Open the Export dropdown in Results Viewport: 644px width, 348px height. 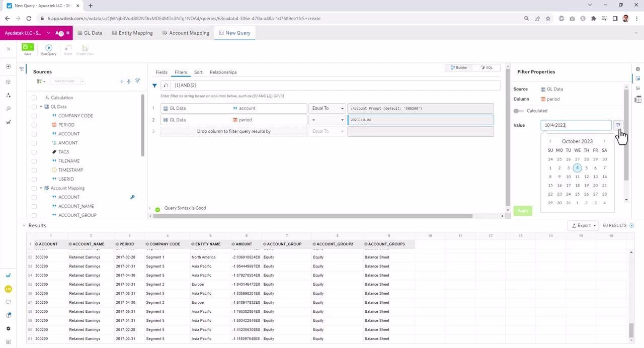pos(583,226)
